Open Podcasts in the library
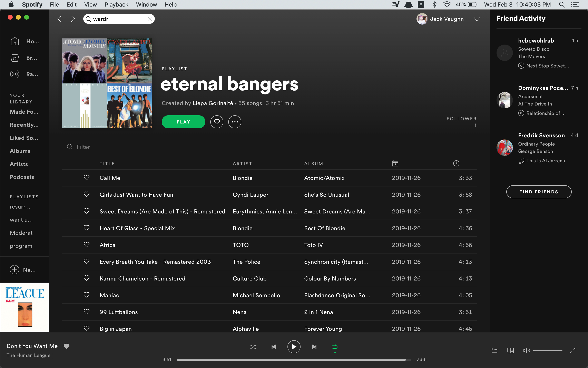 (22, 177)
